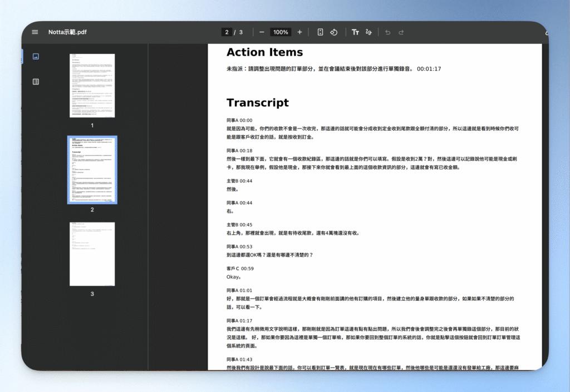Click the 00:01:17 action item timestamp

click(x=429, y=69)
